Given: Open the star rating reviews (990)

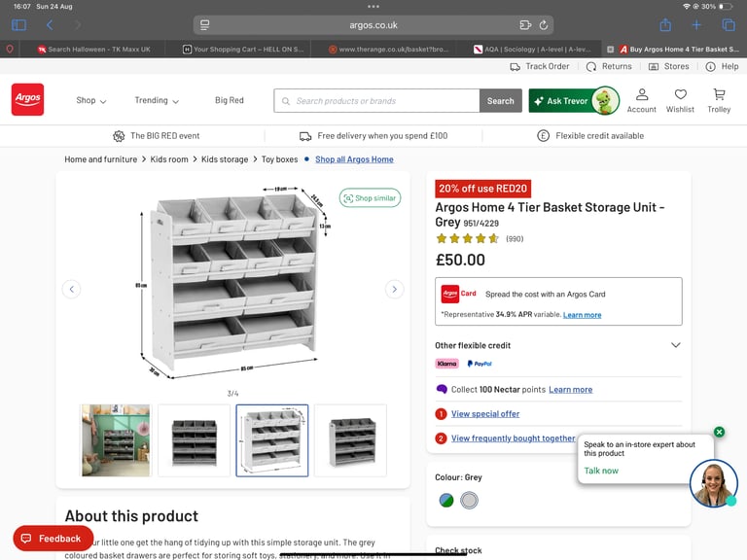Looking at the screenshot, I should [479, 238].
